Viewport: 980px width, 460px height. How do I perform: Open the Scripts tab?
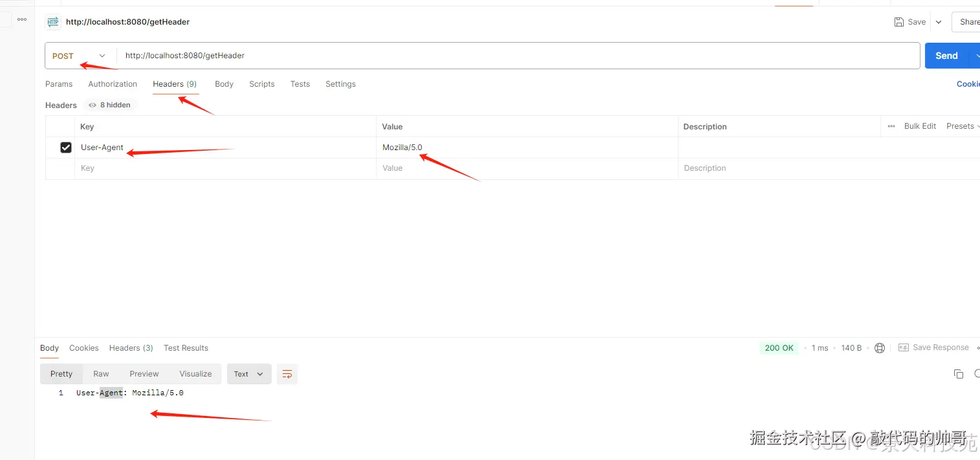coord(262,84)
